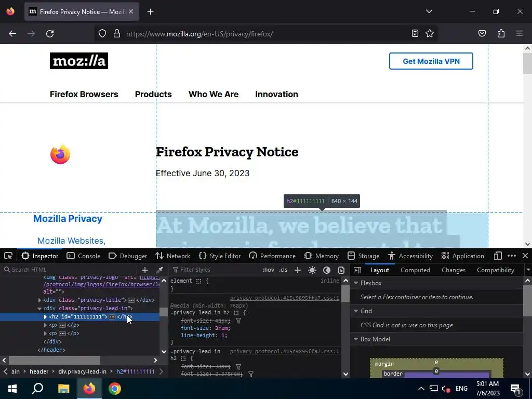Switch to the Console panel

[x=84, y=256]
